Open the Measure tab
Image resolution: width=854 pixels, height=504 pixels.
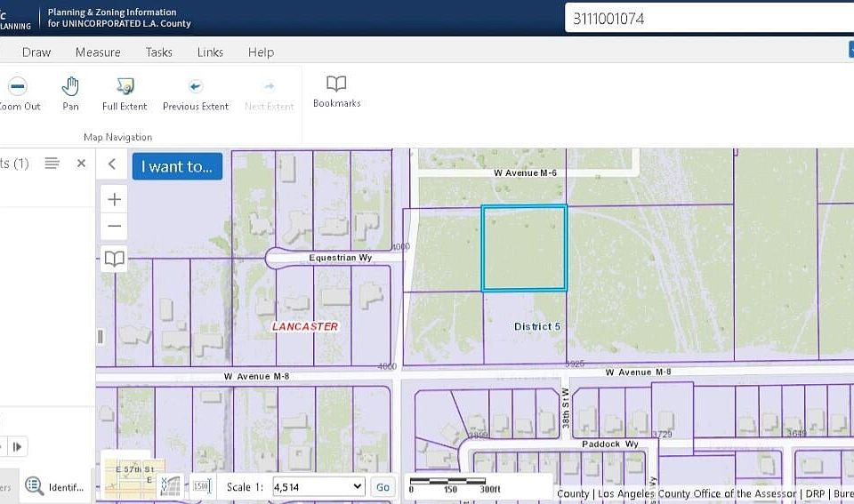click(98, 52)
